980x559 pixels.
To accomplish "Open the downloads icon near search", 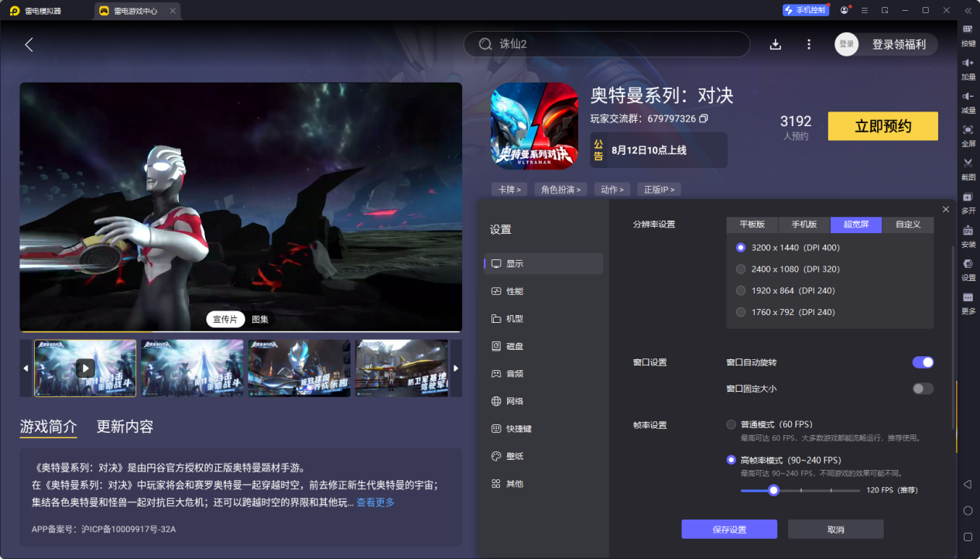I will [775, 44].
